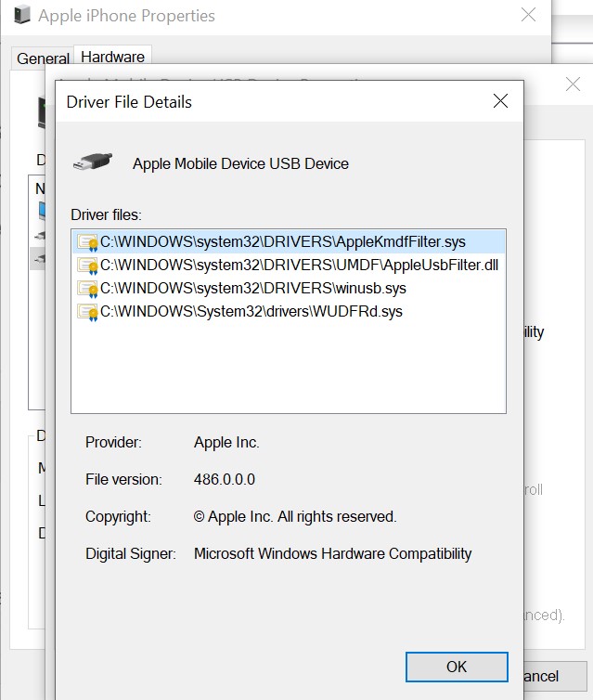Close the USB Device Properties window behind
This screenshot has width=593, height=700.
[x=573, y=84]
